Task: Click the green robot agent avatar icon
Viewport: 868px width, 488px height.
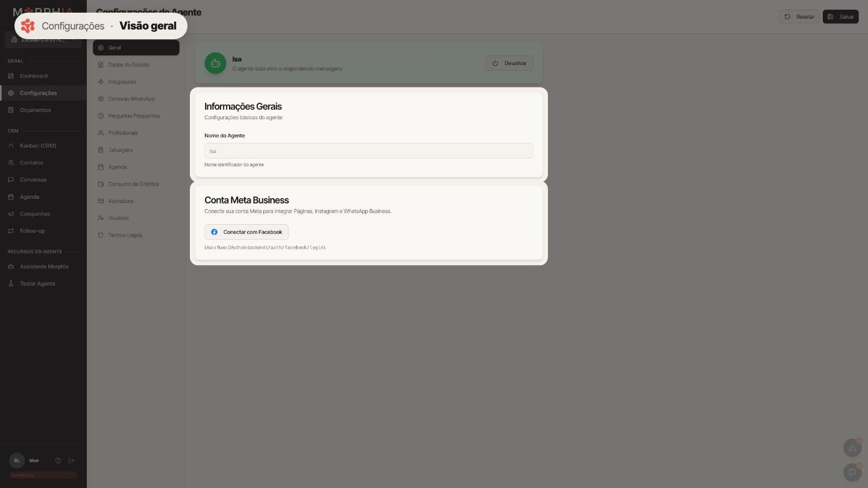Action: pyautogui.click(x=215, y=63)
